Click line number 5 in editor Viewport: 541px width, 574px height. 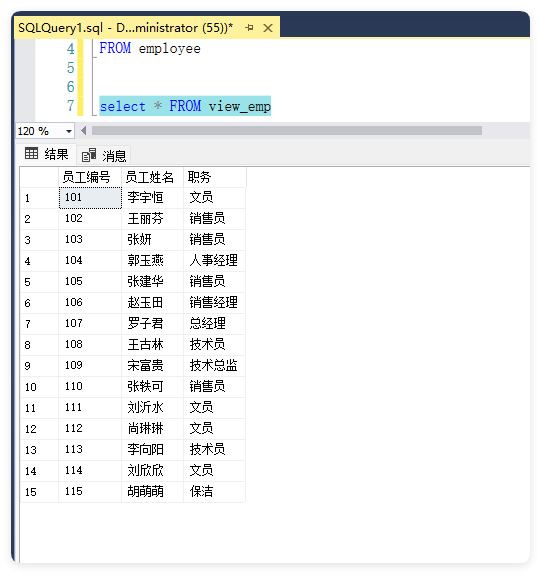71,68
